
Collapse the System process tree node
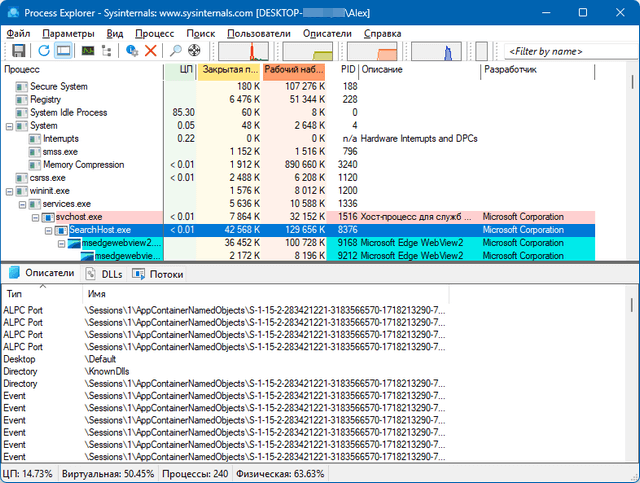[x=9, y=126]
